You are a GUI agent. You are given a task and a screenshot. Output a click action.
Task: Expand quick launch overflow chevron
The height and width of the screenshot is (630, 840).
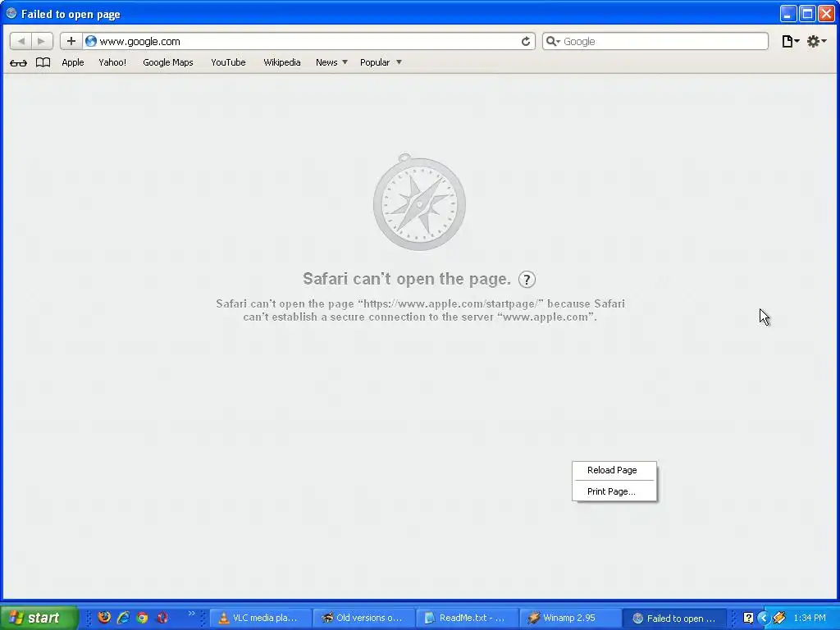point(192,614)
